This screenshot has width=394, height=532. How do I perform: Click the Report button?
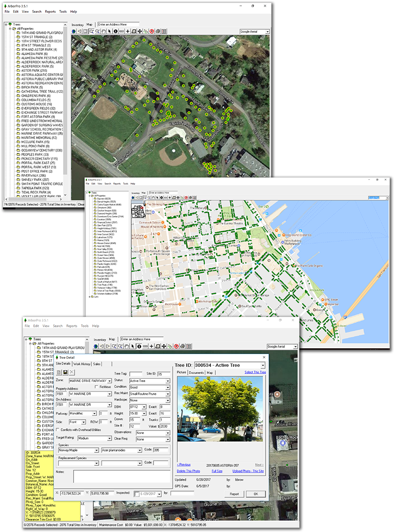click(x=234, y=494)
